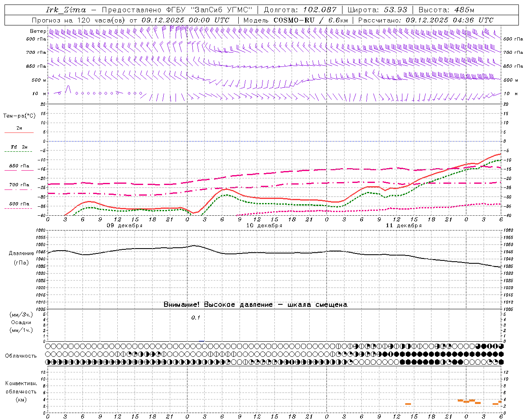Click the '(мм/1ч.)' precipitation unit label

[x=21, y=330]
